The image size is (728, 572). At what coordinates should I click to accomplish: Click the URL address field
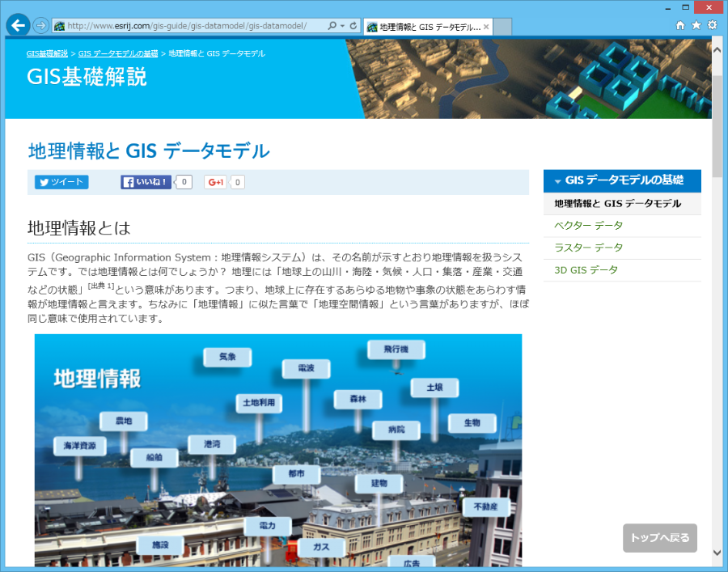coord(194,26)
